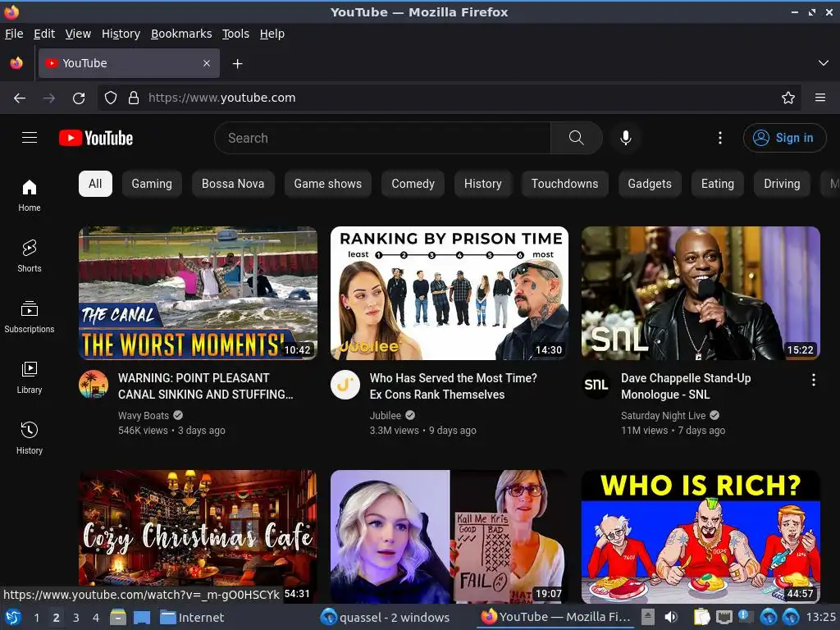
Task: Open the Point Pleasant Canal video thumbnail
Action: click(198, 293)
